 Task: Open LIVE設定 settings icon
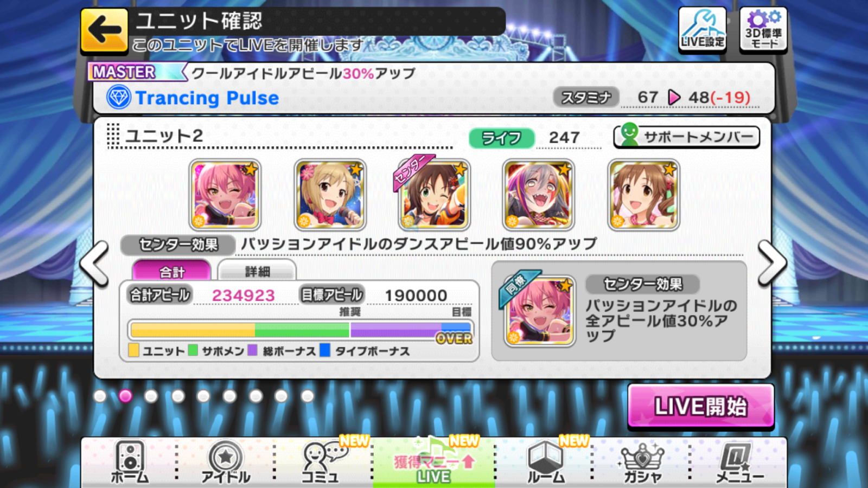point(703,30)
